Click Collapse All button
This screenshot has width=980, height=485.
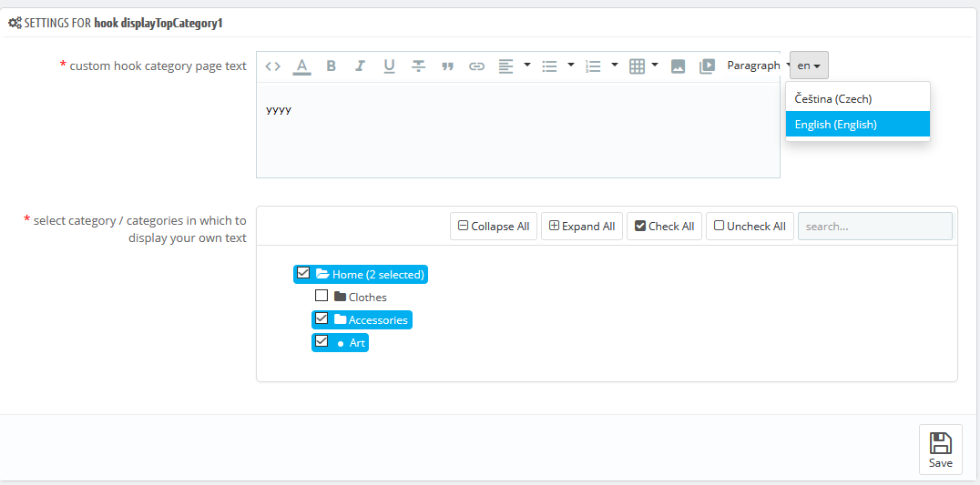click(494, 226)
